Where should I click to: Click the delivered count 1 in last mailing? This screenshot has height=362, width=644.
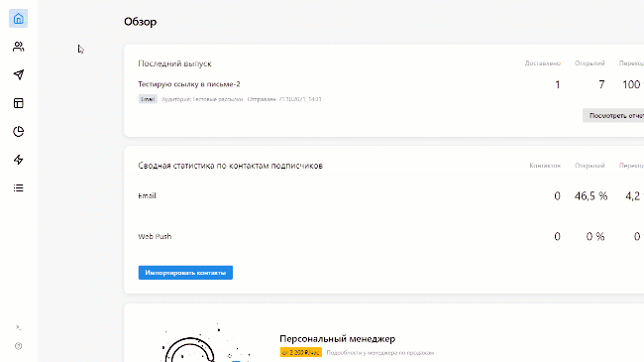(x=558, y=84)
